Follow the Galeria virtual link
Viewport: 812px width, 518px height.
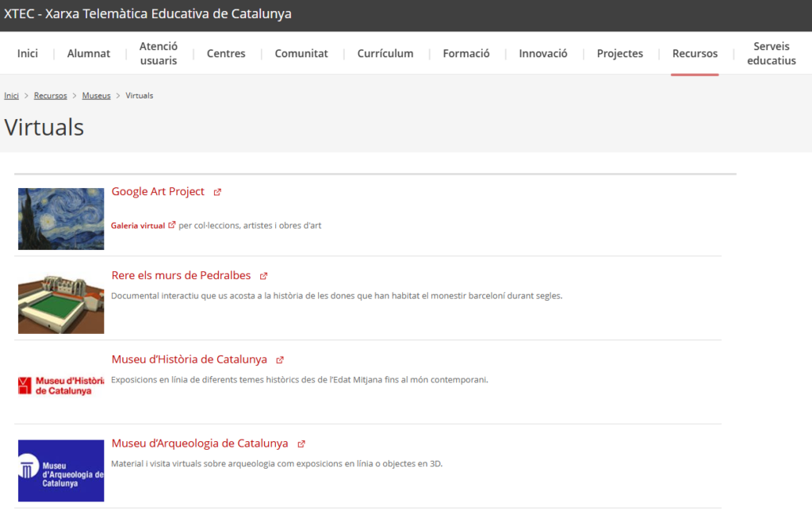pyautogui.click(x=138, y=225)
